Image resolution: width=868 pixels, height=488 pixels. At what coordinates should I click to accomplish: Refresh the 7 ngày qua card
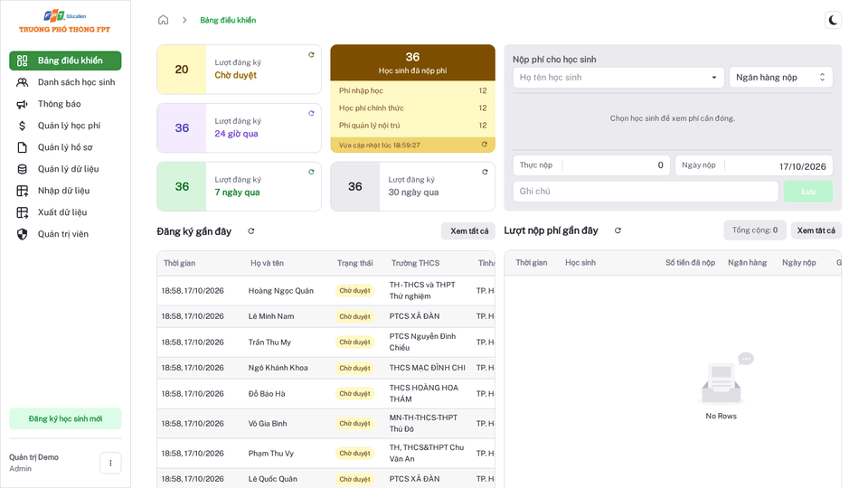pyautogui.click(x=311, y=172)
